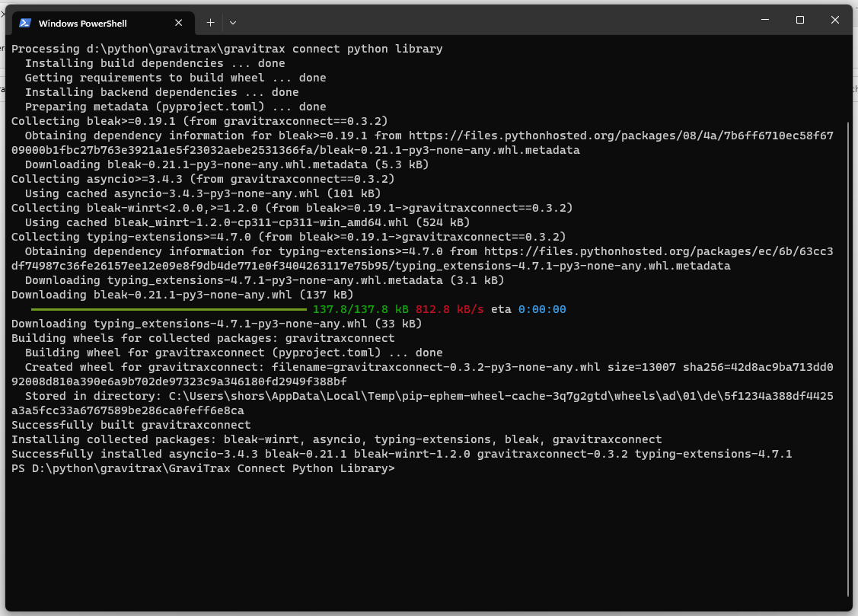This screenshot has width=858, height=616.
Task: Click the PowerShell icon on the tab
Action: click(26, 22)
